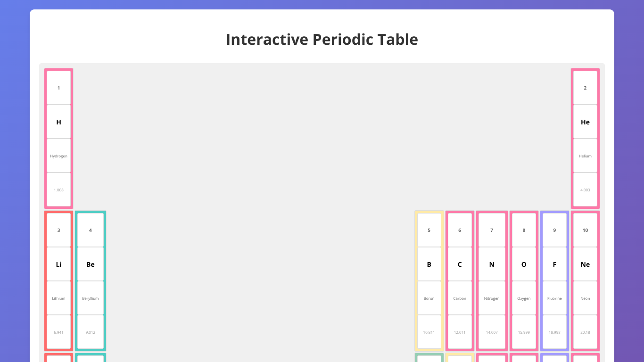Click the Oxygen tile
Image resolution: width=644 pixels, height=362 pixels.
[x=524, y=280]
